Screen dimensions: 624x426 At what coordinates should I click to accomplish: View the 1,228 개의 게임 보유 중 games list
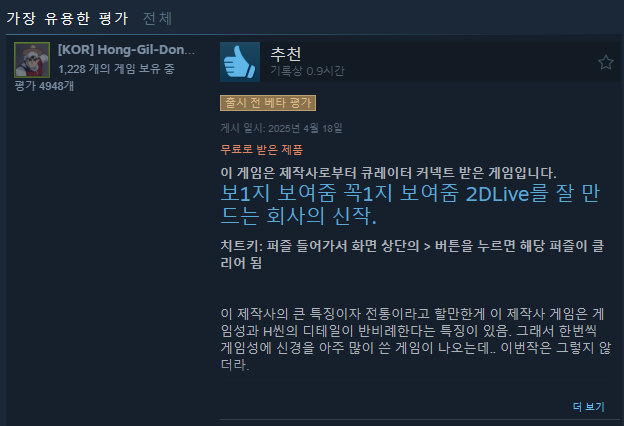pos(116,69)
